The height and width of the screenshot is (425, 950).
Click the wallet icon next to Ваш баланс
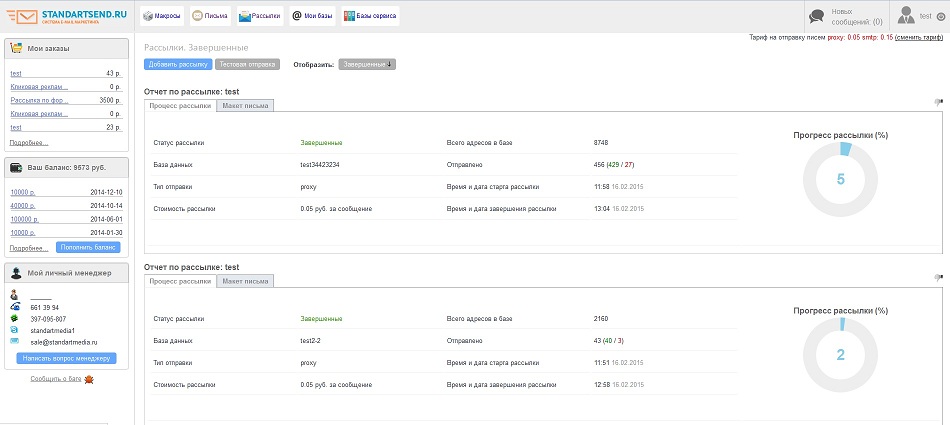17,167
